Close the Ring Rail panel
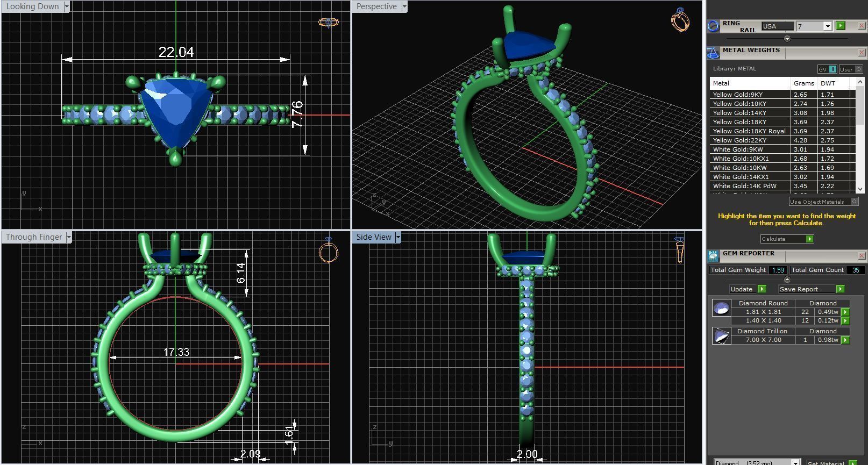This screenshot has height=465, width=868. tap(862, 26)
